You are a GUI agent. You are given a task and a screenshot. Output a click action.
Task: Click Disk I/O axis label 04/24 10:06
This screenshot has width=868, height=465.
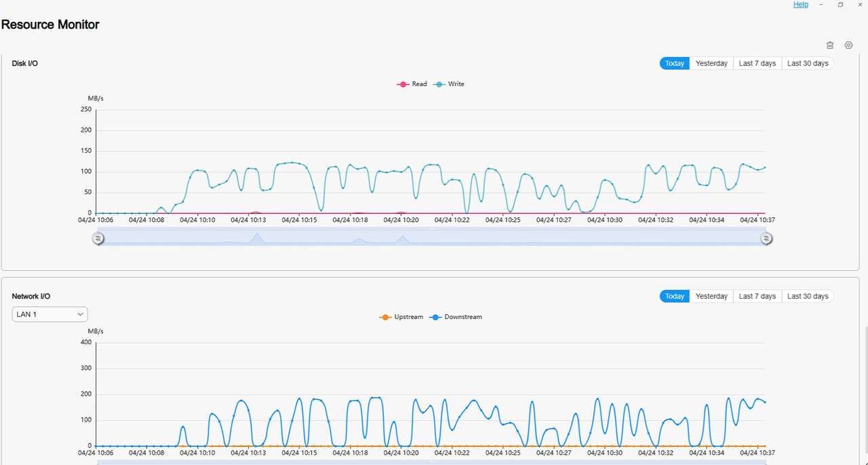coord(96,220)
